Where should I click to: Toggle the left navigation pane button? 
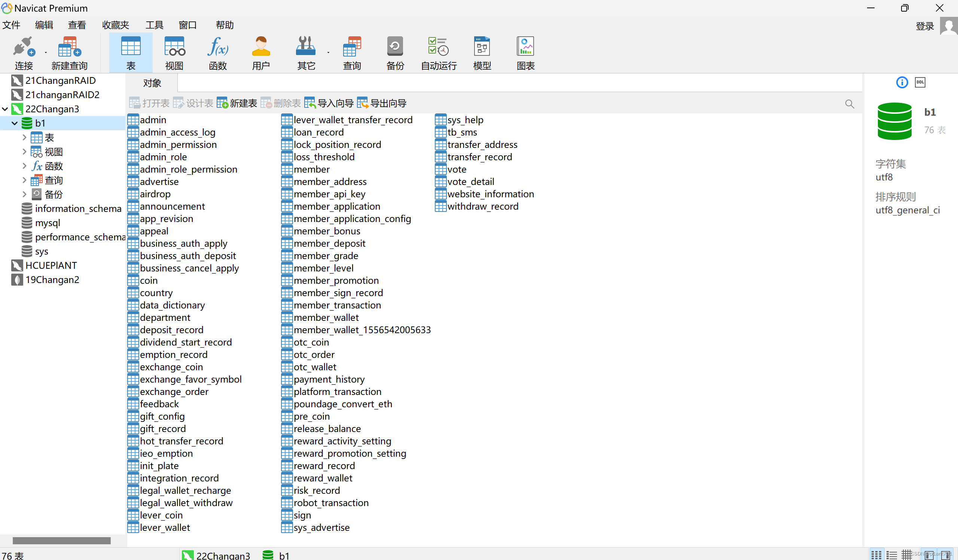tap(930, 555)
